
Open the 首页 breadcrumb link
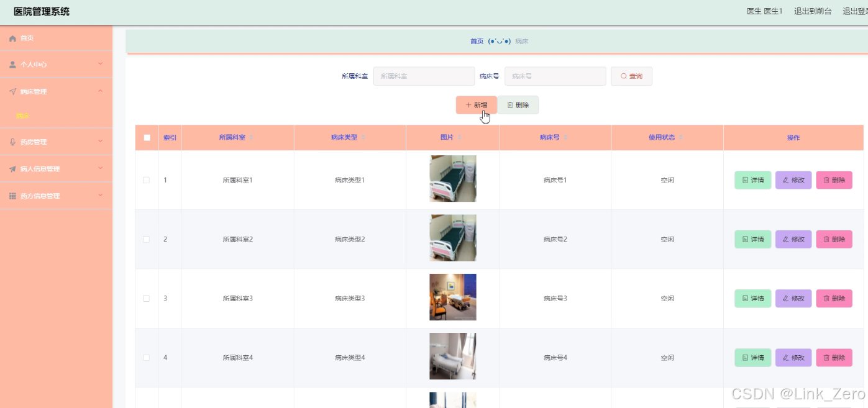[477, 40]
